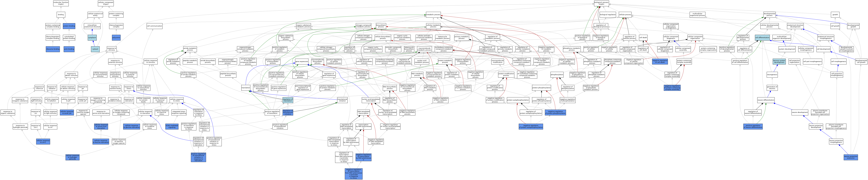Select the "neuron projection development" node

pos(816,126)
